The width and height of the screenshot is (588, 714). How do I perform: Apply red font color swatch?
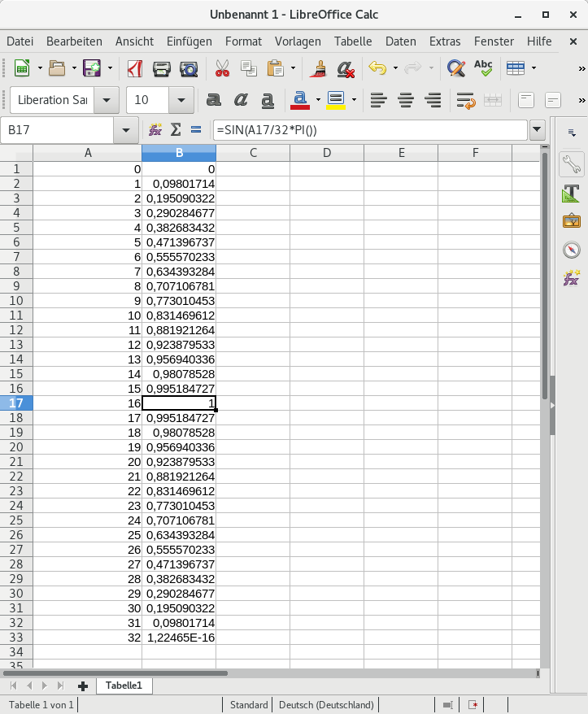pos(300,100)
